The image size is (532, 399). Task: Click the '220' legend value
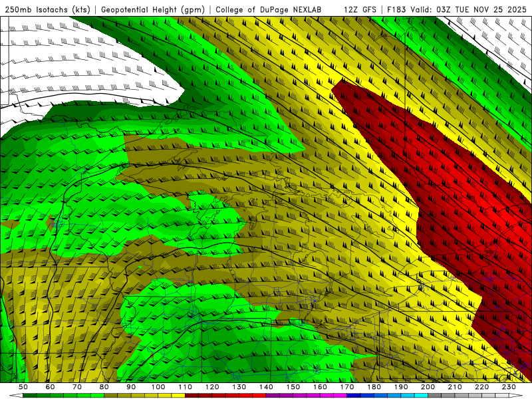point(481,387)
